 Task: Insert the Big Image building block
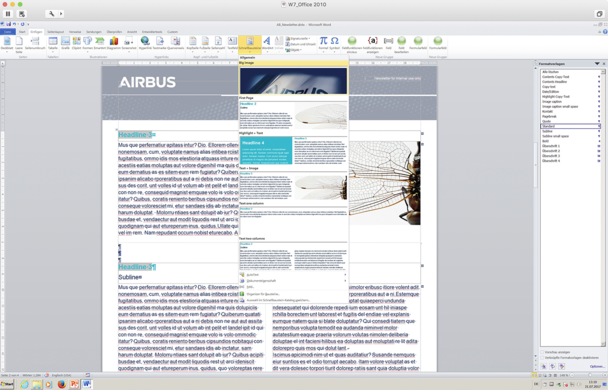coord(294,78)
